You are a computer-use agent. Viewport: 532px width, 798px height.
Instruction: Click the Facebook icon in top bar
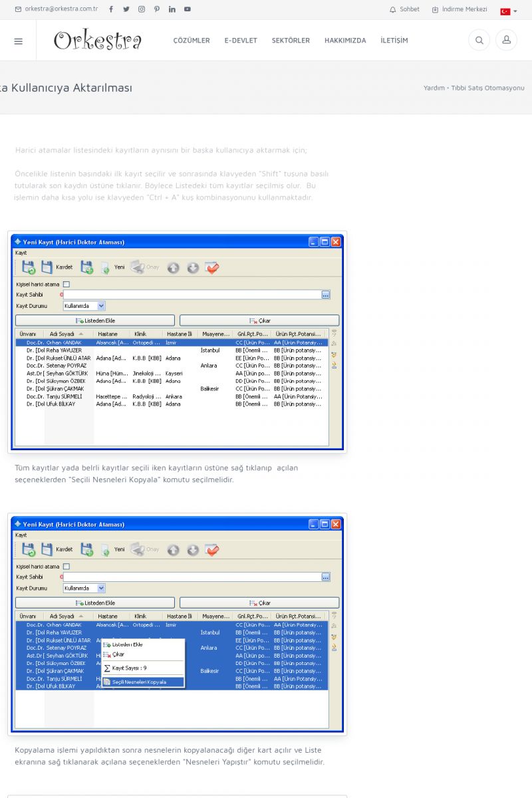pos(111,9)
